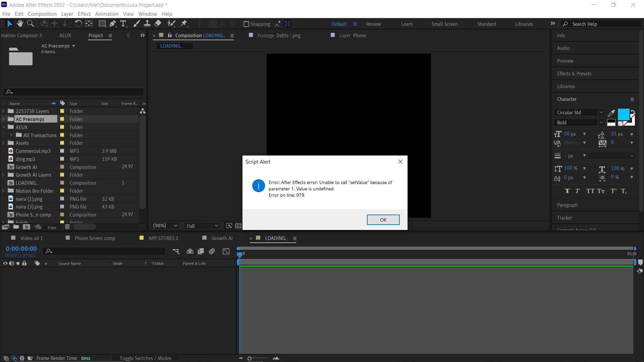This screenshot has width=644, height=362.
Task: Click the delete trash icon in Project panel
Action: (67, 227)
